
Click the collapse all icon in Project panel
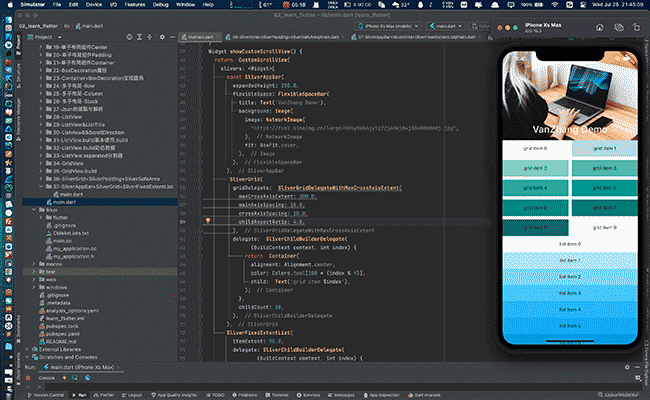(x=150, y=37)
